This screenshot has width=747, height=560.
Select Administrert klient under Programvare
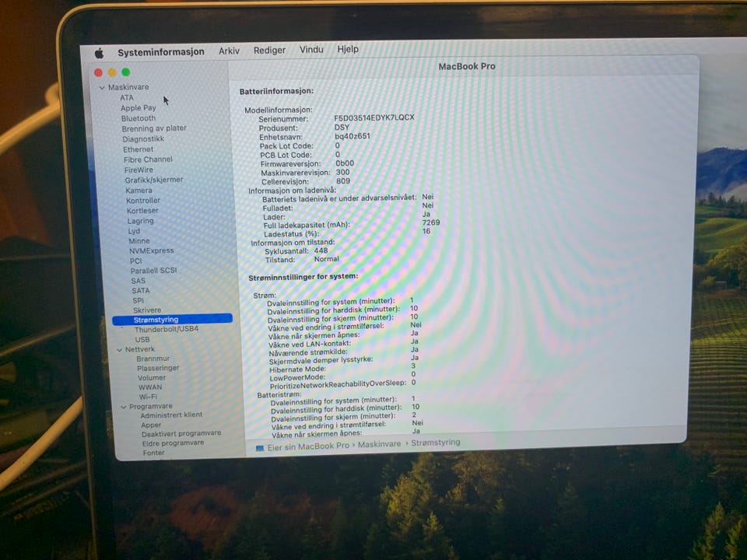171,415
